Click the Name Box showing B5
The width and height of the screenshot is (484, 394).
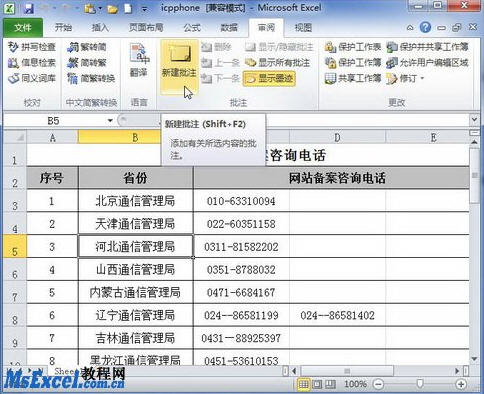point(53,121)
